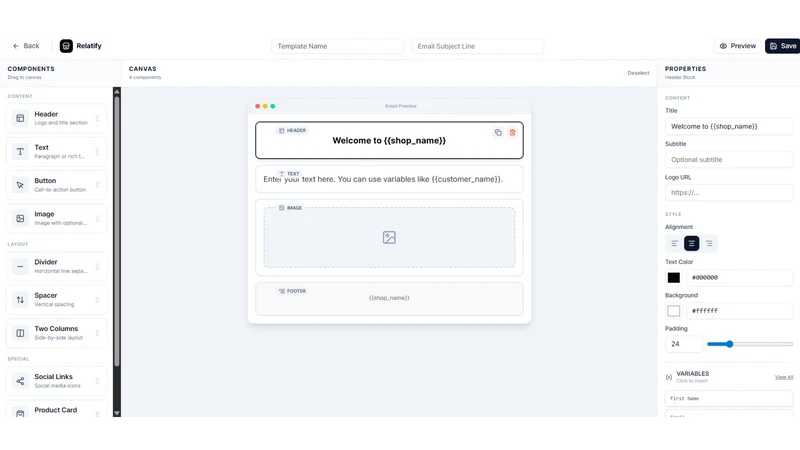The image size is (800, 450).
Task: Select the Header component icon
Action: [20, 118]
